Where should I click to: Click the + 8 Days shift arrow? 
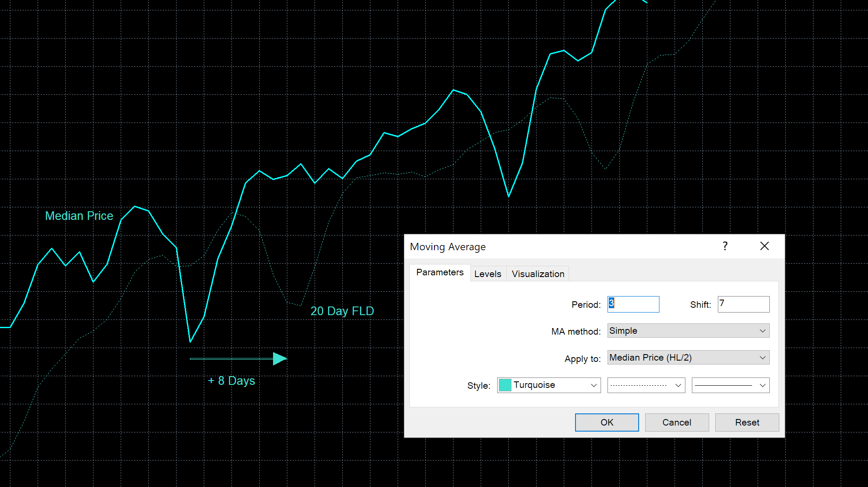pos(238,358)
